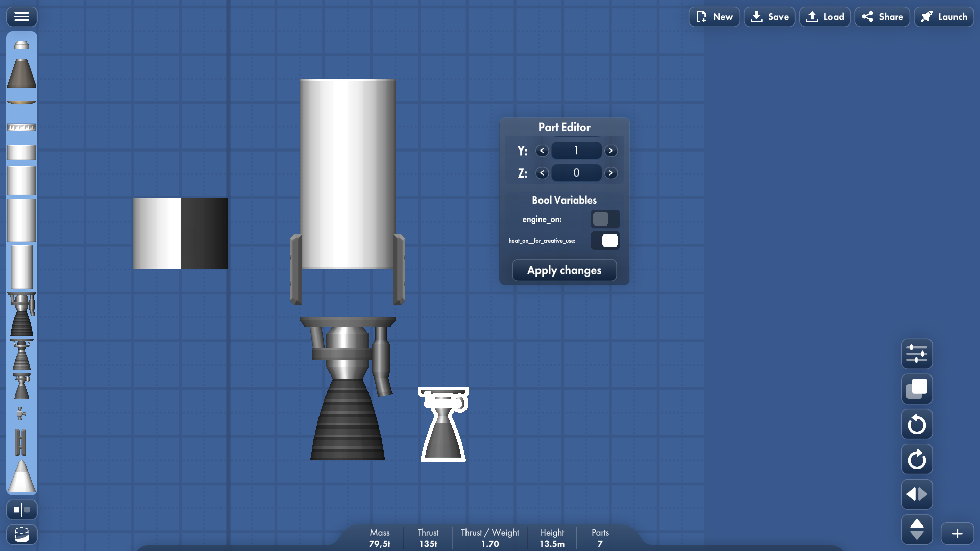980x551 pixels.
Task: Increase Y value with right arrow
Action: tap(610, 151)
